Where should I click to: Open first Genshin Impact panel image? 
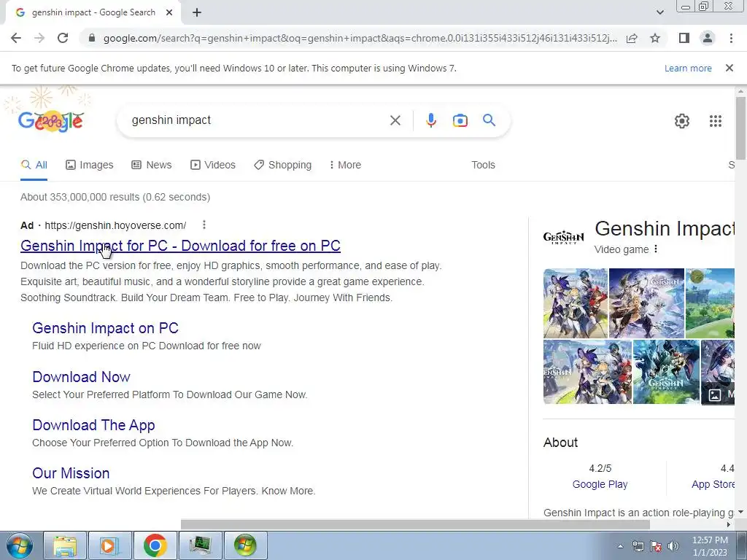point(576,303)
